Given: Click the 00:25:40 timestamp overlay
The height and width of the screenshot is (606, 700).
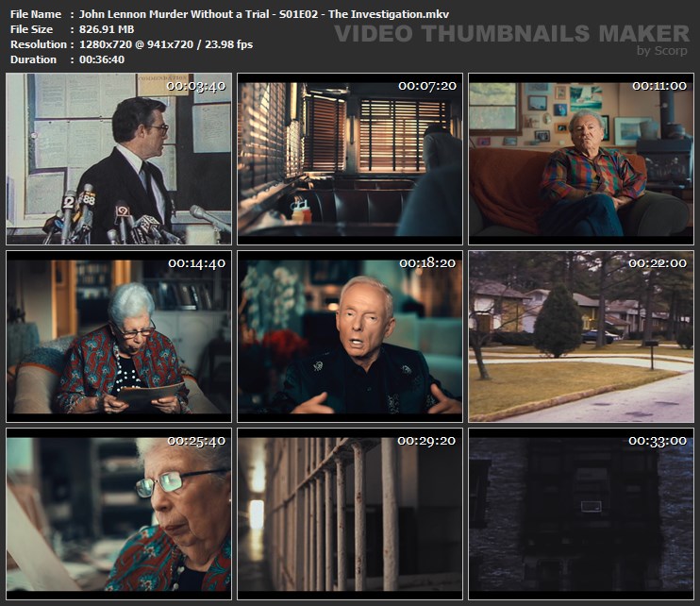Looking at the screenshot, I should (196, 441).
